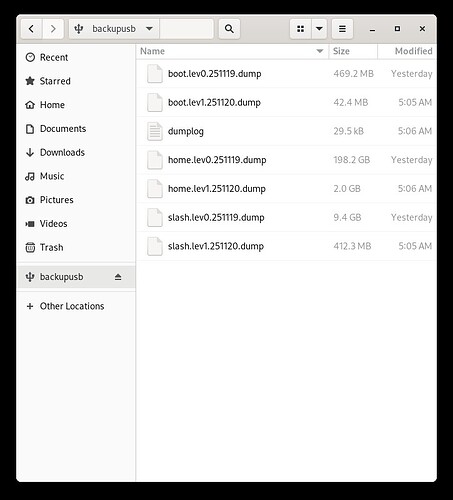Open Trash in the sidebar
This screenshot has width=453, height=500.
[x=76, y=247]
